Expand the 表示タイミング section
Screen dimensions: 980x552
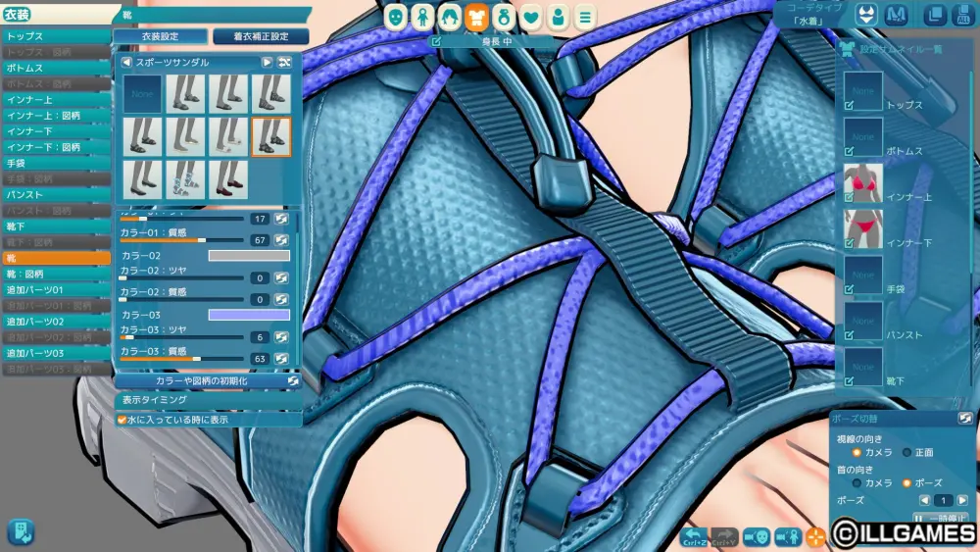coord(208,399)
